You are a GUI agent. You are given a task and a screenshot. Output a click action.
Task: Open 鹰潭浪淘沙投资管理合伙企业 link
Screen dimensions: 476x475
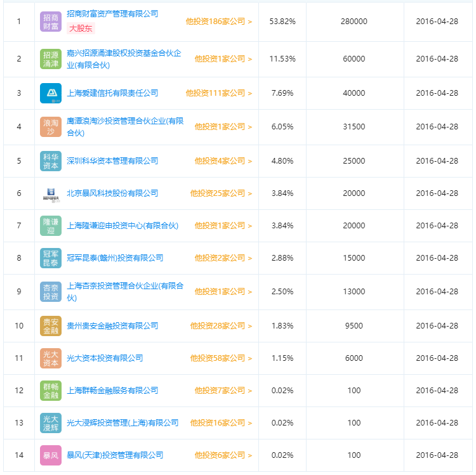click(x=125, y=127)
